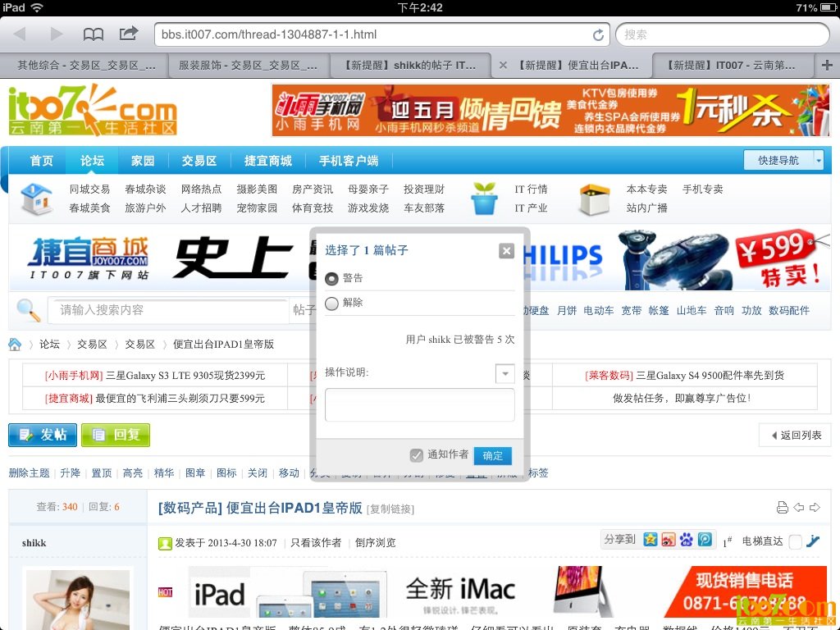This screenshot has width=840, height=630.
Task: Confirm the warning with 确定
Action: pos(493,455)
